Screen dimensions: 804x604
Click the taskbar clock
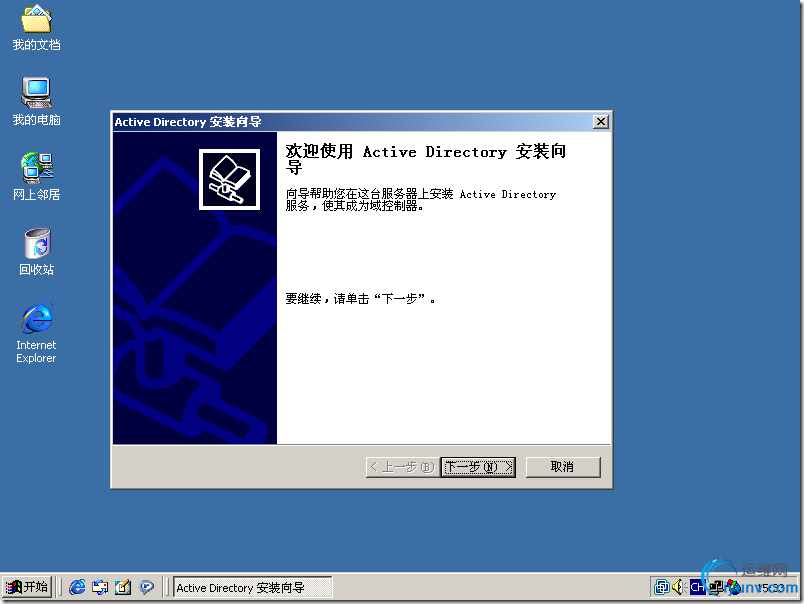(x=771, y=588)
